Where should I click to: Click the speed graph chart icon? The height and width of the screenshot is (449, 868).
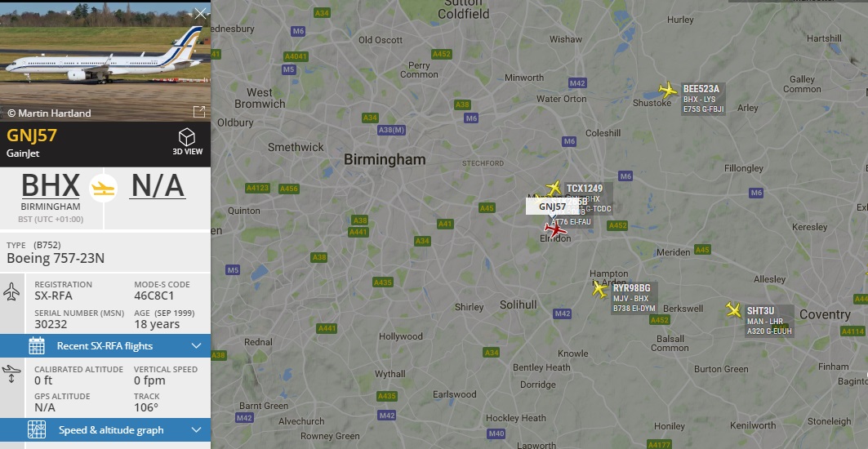37,430
